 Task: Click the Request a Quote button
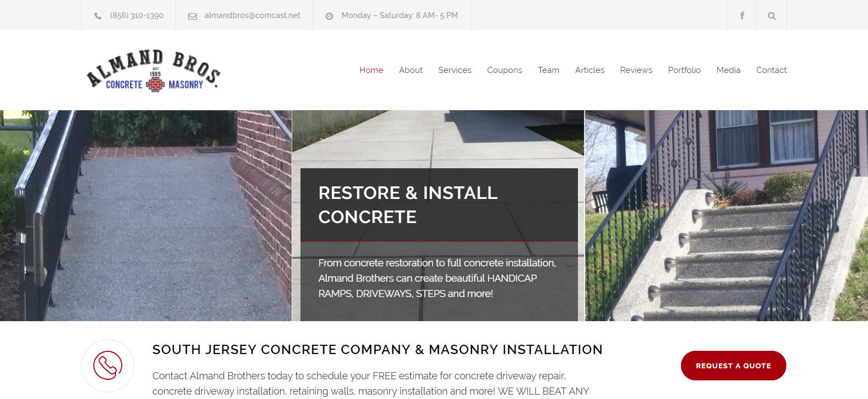tap(734, 366)
